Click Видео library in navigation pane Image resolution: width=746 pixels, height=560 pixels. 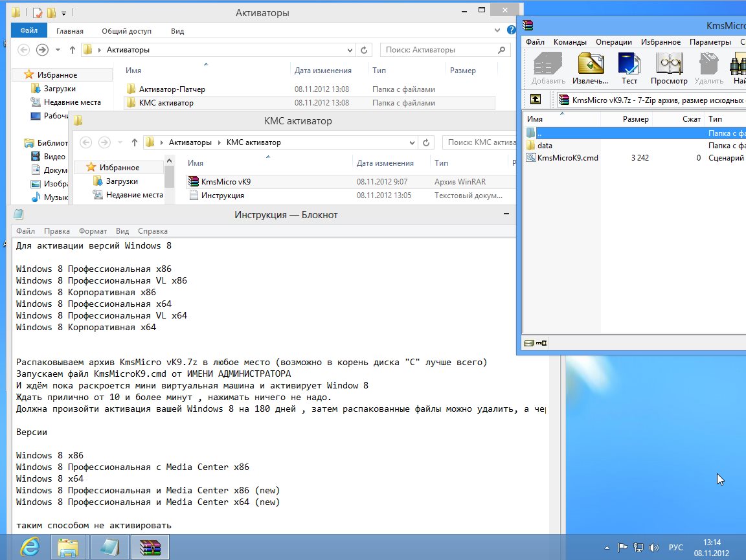click(54, 157)
